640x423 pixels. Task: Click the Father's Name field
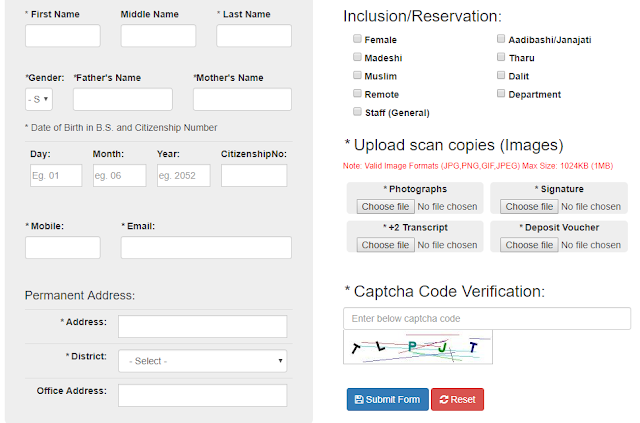(123, 99)
